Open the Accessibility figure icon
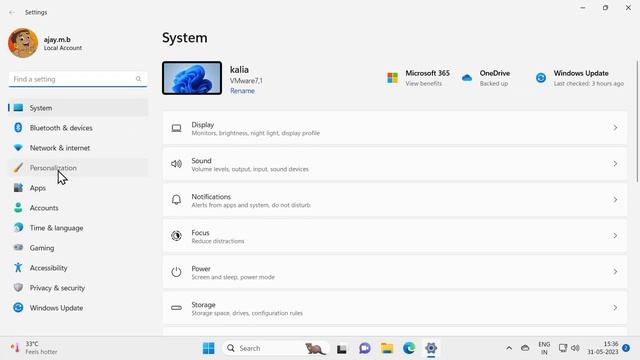 18,267
